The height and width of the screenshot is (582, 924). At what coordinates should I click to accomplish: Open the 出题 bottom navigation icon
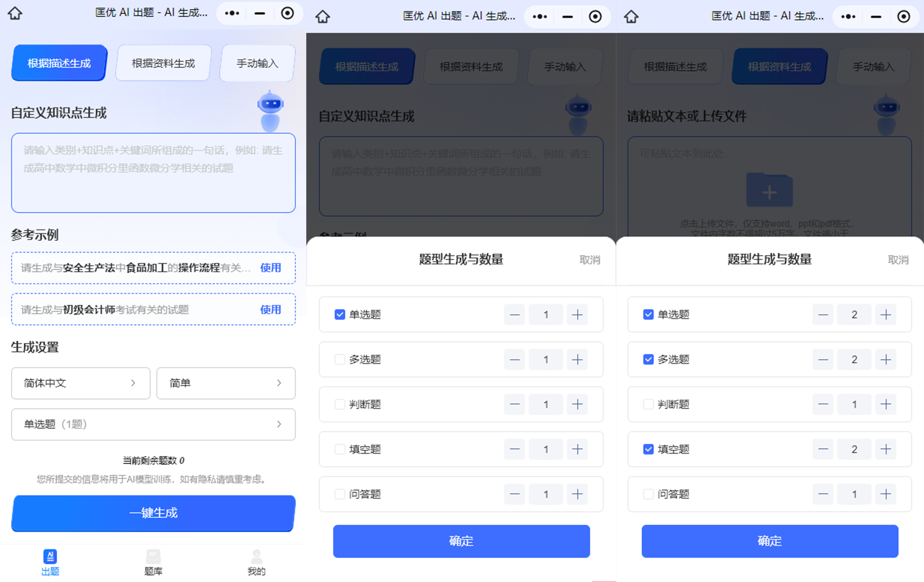pyautogui.click(x=50, y=562)
